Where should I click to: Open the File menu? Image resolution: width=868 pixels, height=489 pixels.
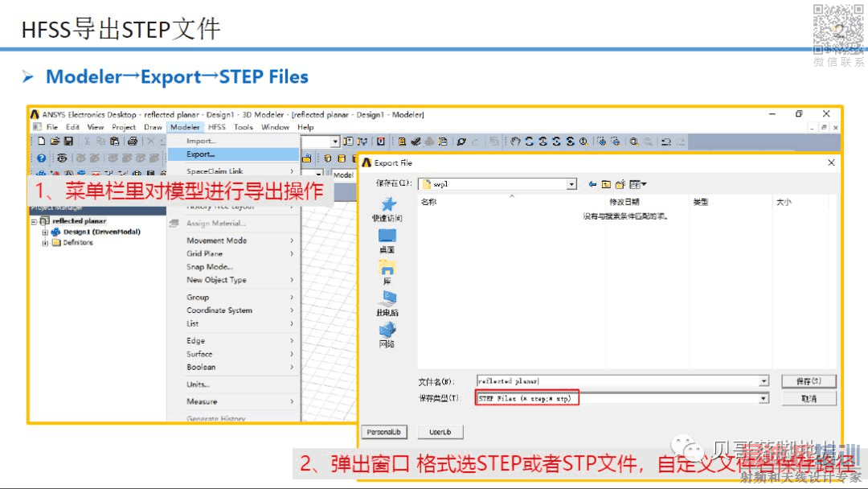tap(52, 127)
